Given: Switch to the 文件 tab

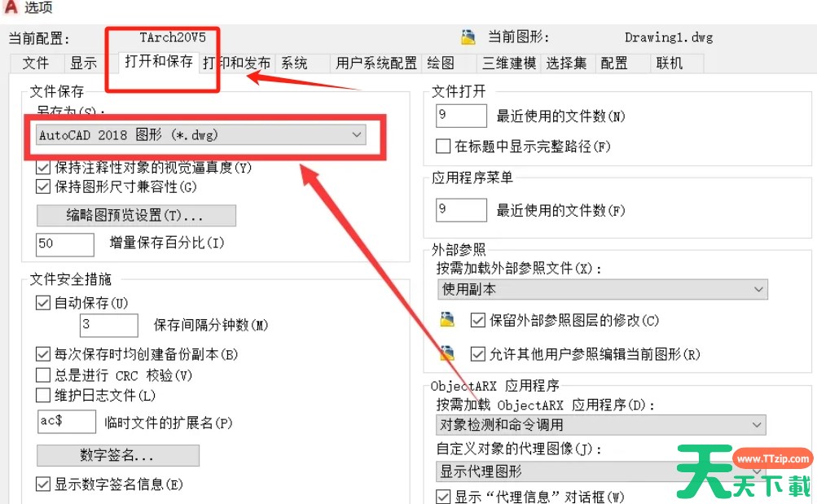Looking at the screenshot, I should click(x=35, y=63).
